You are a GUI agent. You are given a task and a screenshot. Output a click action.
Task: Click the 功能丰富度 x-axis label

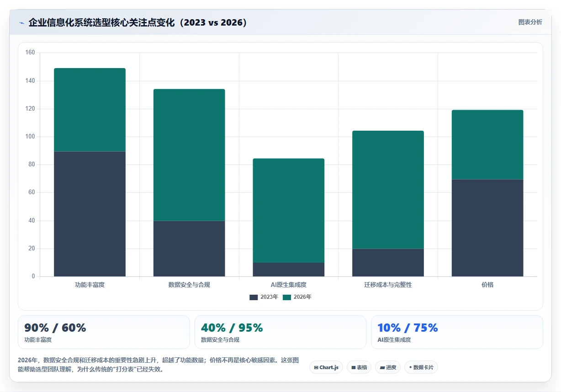pyautogui.click(x=90, y=285)
